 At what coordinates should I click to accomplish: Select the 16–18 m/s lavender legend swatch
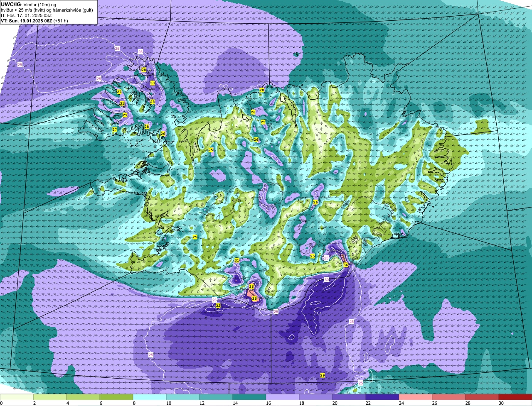pyautogui.click(x=283, y=397)
